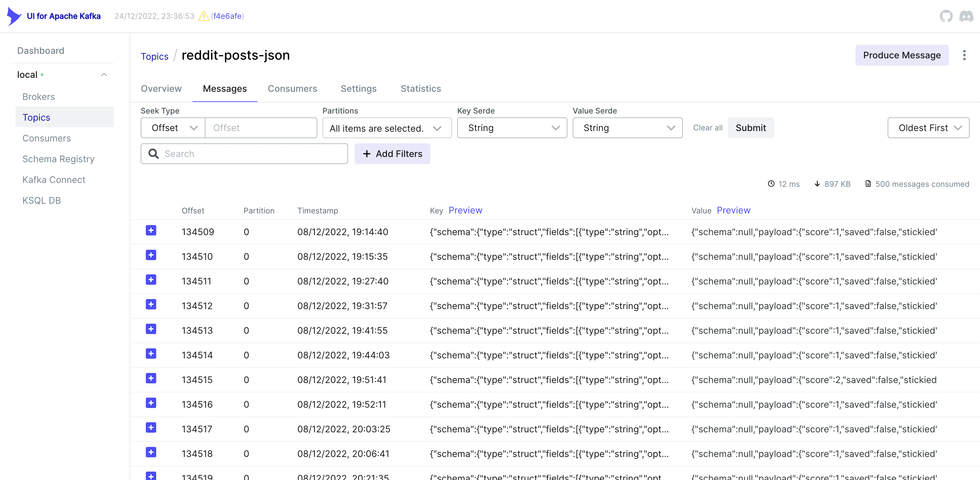
Task: Click timestamp 08/12/2022, 19:14:40
Action: click(343, 232)
